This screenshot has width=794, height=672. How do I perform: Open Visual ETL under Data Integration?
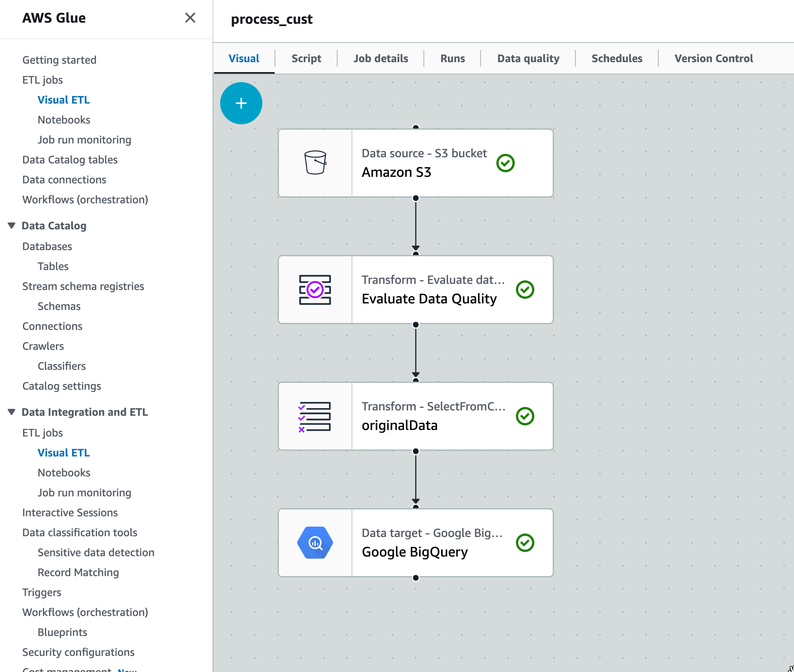64,453
